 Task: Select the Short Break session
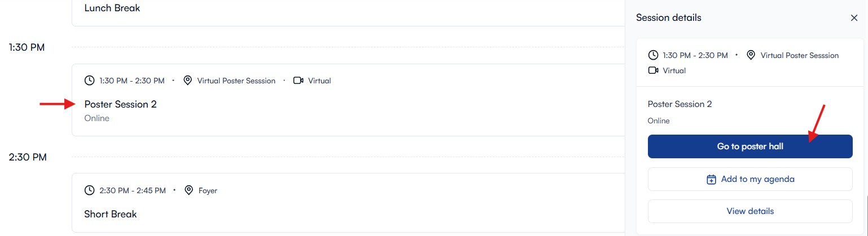coord(111,214)
